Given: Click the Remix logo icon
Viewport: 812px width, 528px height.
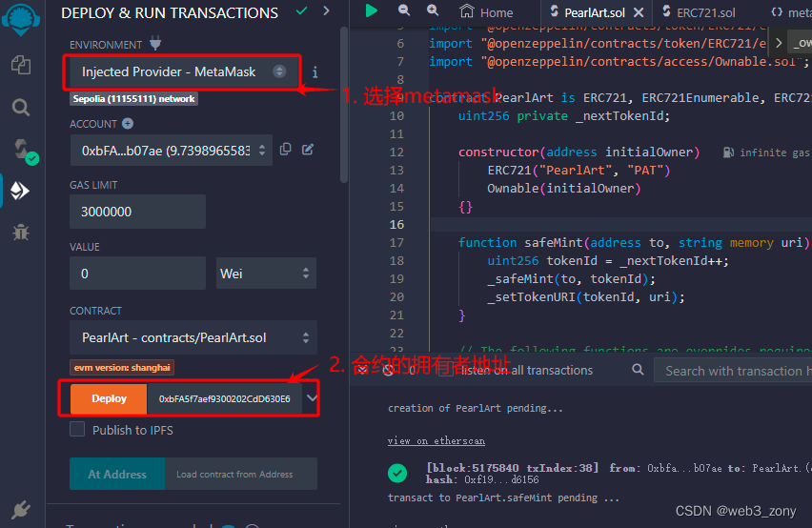Looking at the screenshot, I should click(x=21, y=19).
